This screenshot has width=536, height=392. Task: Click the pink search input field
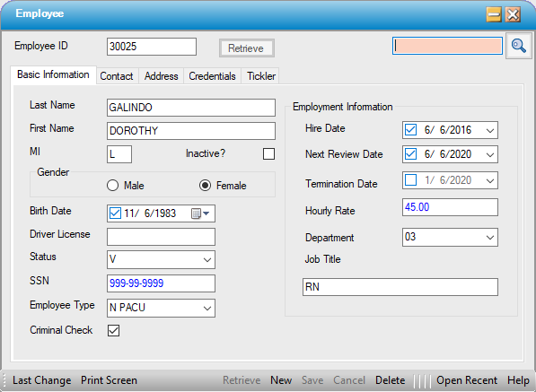(447, 46)
